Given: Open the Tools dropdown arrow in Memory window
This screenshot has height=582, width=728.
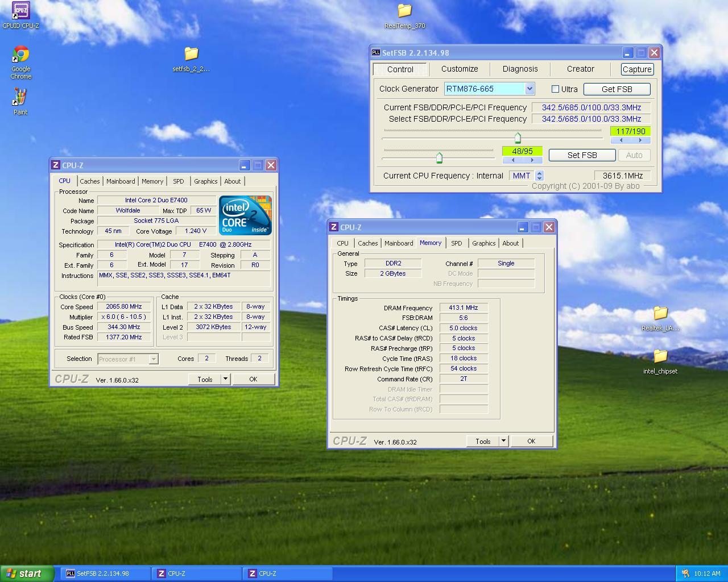Looking at the screenshot, I should click(503, 441).
